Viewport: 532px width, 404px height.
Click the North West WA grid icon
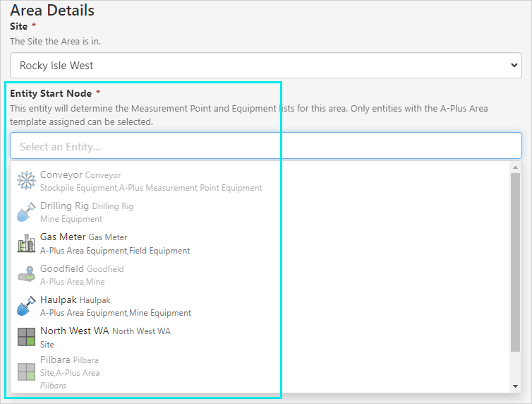click(x=26, y=337)
